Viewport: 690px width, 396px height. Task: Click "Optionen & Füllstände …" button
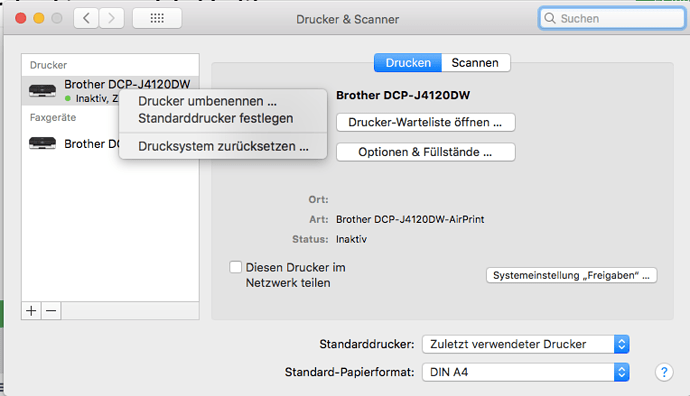click(426, 152)
